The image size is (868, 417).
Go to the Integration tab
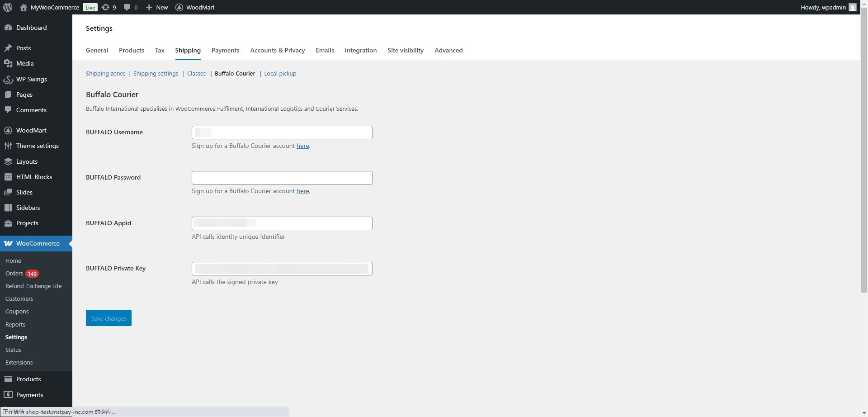[x=361, y=50]
